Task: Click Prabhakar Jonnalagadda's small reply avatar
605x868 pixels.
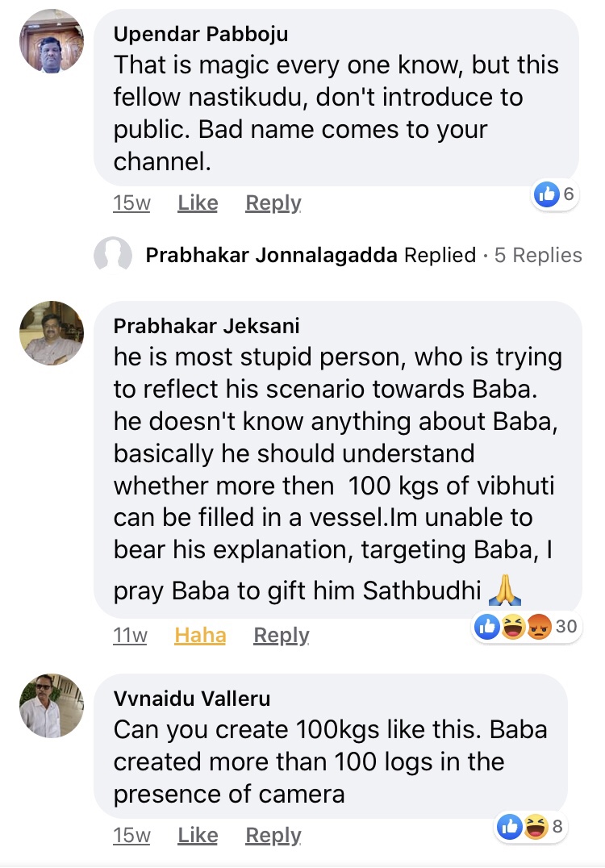Action: pos(113,256)
